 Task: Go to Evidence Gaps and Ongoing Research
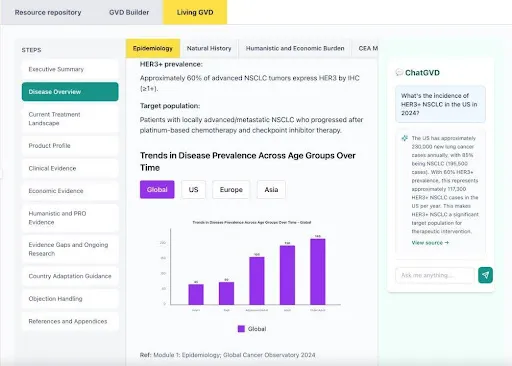click(x=70, y=249)
